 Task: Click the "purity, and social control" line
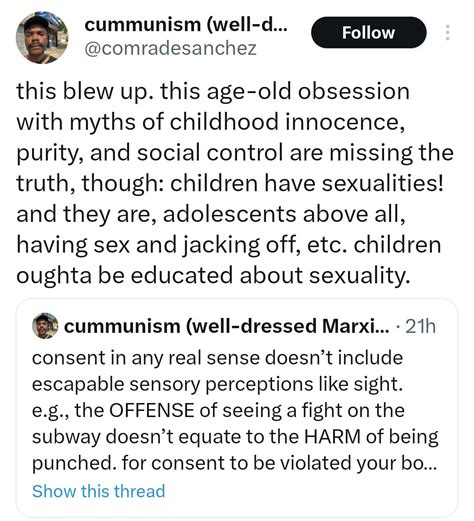point(235,153)
